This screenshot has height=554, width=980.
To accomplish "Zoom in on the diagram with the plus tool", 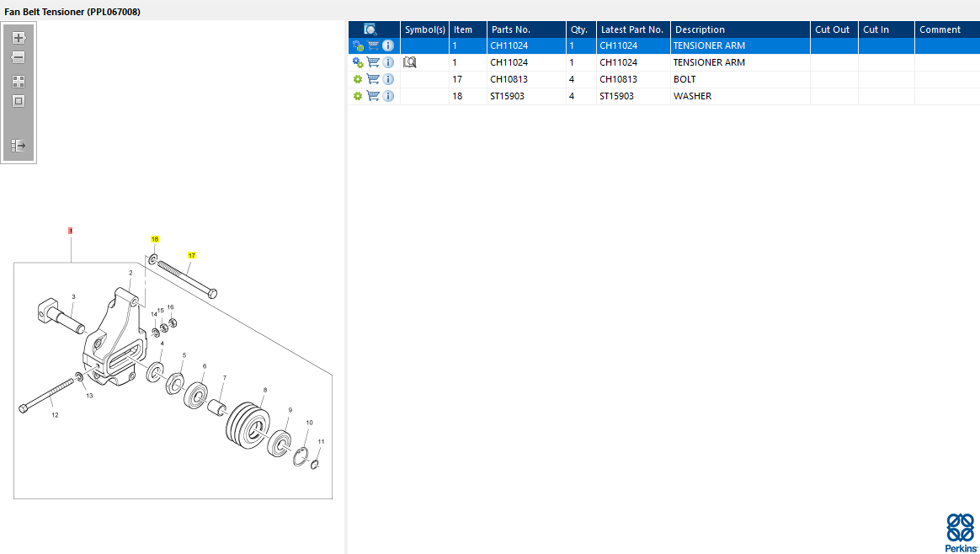I will click(x=19, y=38).
